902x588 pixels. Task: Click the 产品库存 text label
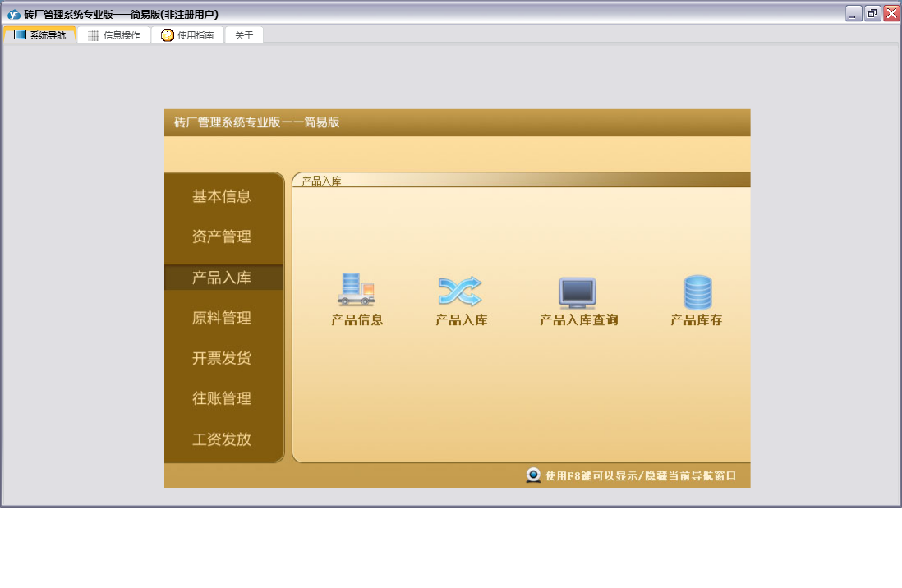[697, 320]
